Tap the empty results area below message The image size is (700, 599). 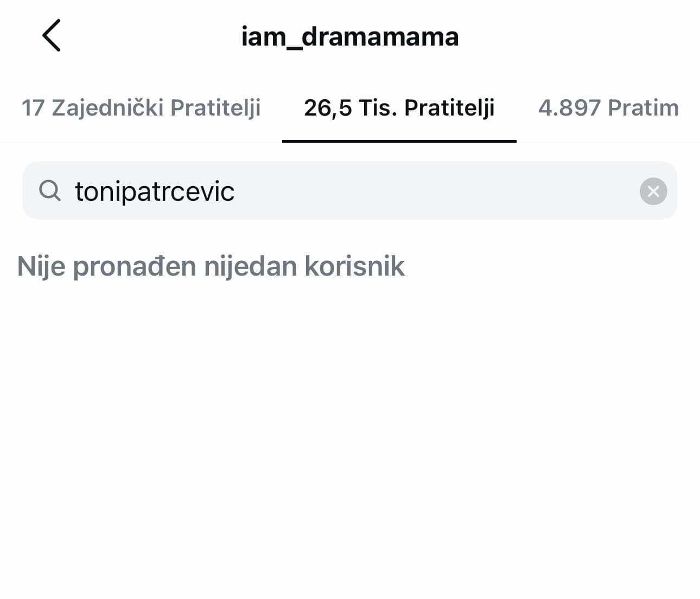tap(350, 434)
